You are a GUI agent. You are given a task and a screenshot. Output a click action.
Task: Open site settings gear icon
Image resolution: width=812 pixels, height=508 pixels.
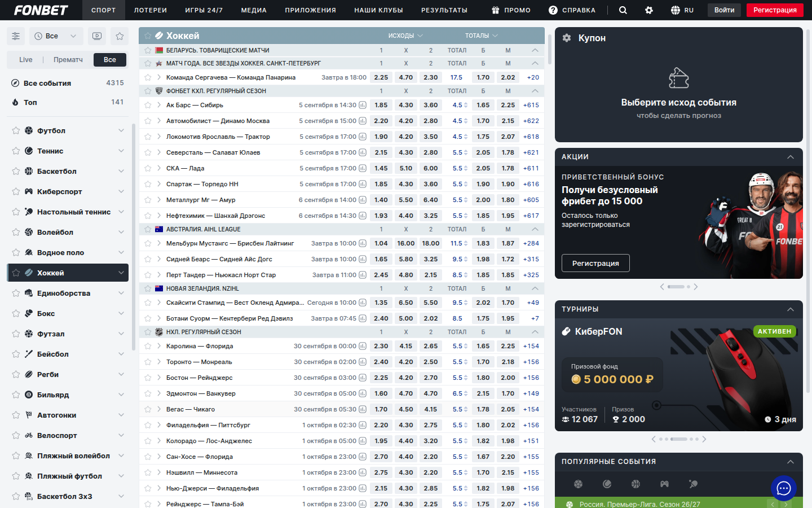pyautogui.click(x=649, y=10)
